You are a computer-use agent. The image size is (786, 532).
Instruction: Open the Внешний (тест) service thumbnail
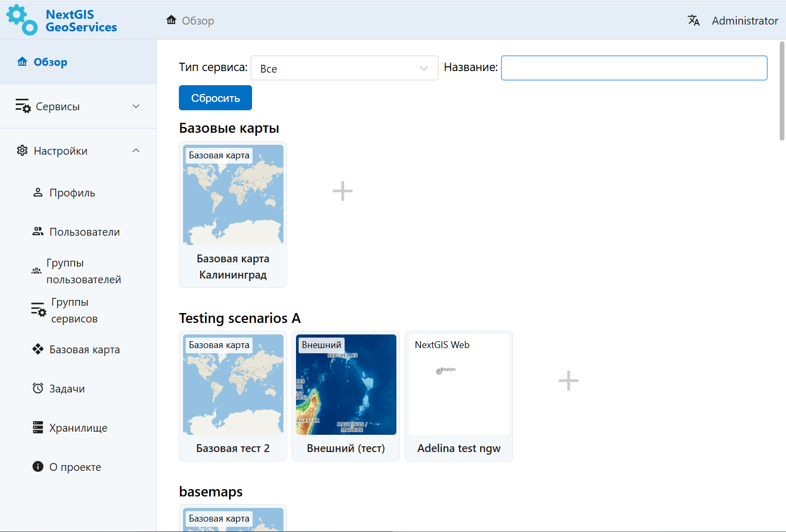(346, 385)
